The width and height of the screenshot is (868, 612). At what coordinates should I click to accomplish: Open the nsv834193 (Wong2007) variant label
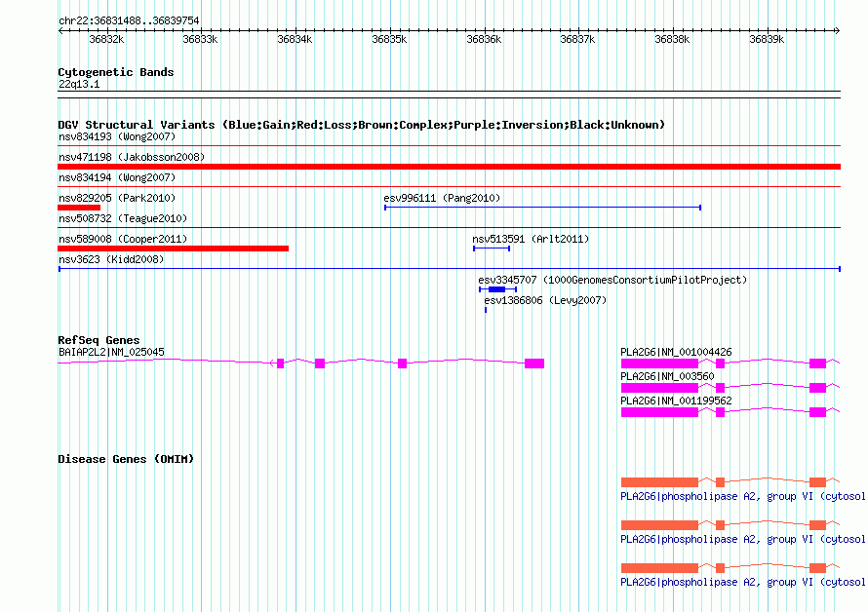tap(117, 136)
